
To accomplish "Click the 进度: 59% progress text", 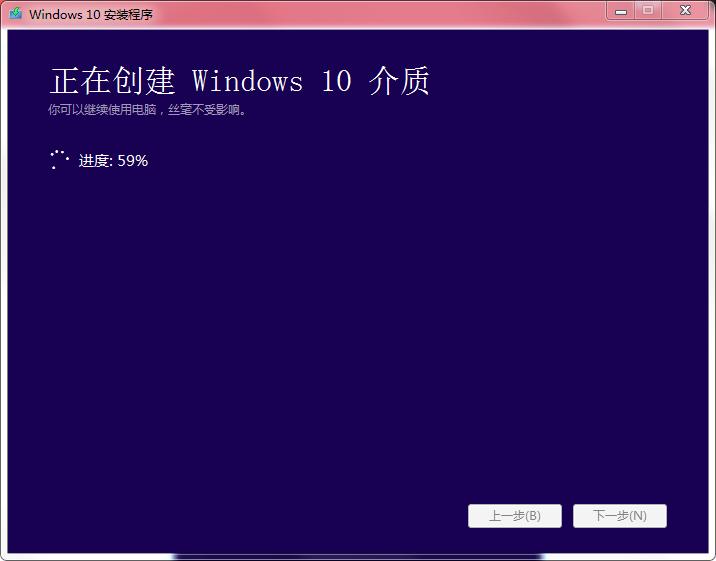I will (x=113, y=161).
